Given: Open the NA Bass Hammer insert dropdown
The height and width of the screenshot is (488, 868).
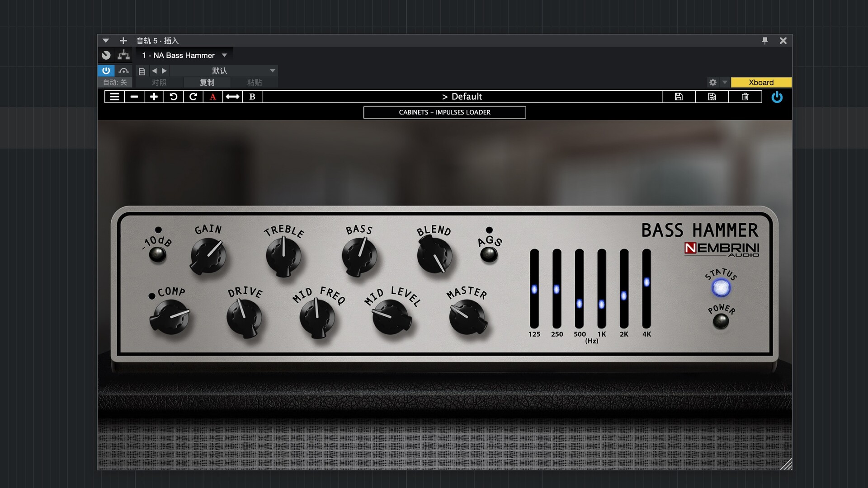Looking at the screenshot, I should (184, 55).
